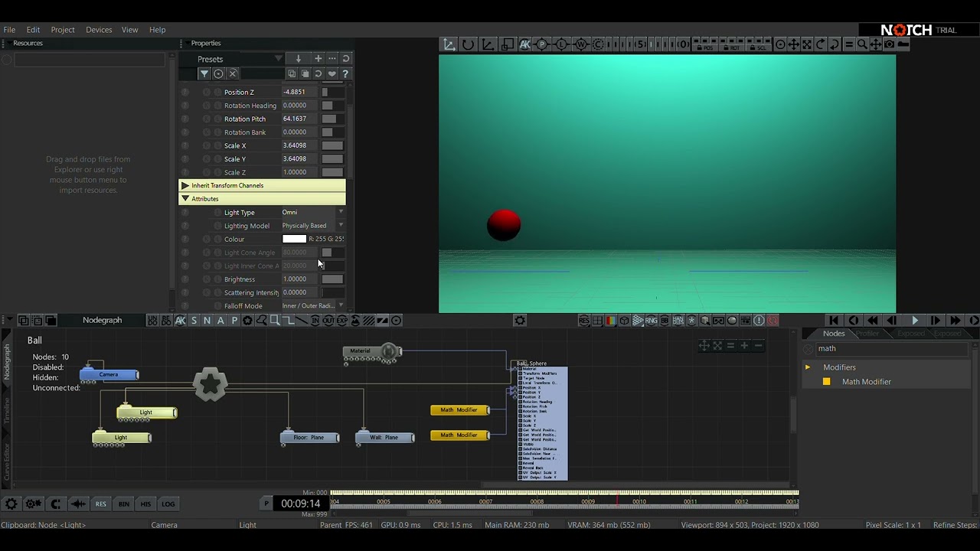Toggle the A button in nodegraph toolbar
The height and width of the screenshot is (551, 980).
point(220,321)
